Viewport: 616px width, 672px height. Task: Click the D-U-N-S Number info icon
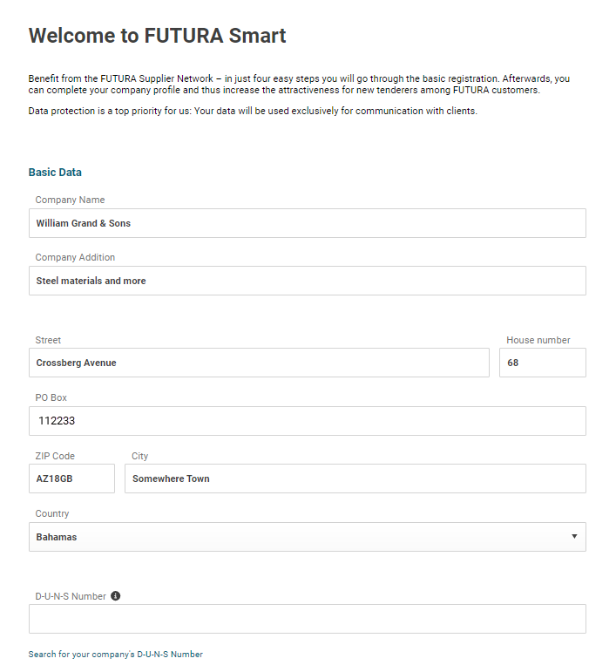click(116, 596)
